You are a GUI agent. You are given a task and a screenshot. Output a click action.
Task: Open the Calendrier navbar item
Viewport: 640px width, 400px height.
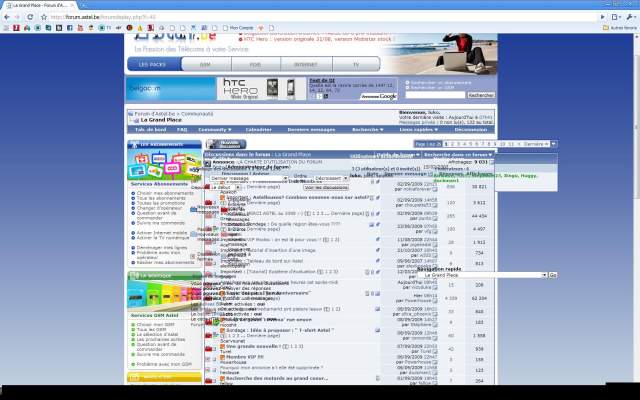[258, 129]
